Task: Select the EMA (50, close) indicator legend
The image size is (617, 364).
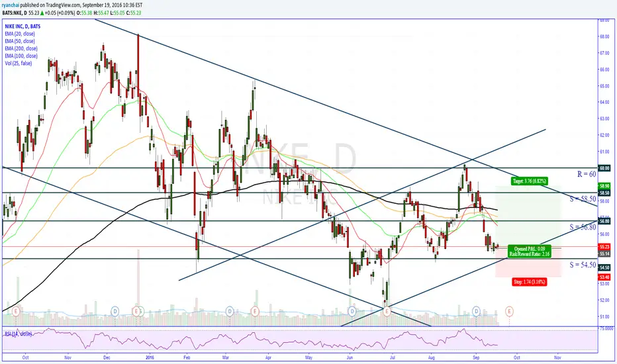Action: click(x=20, y=41)
